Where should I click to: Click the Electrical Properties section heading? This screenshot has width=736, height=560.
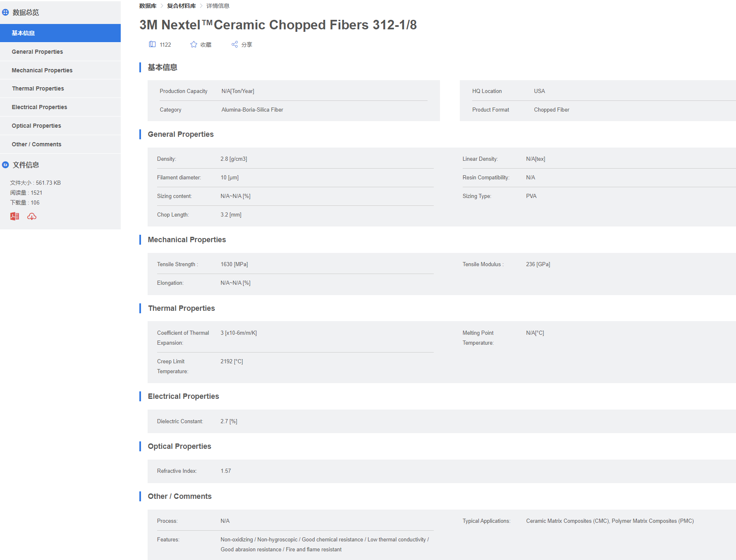coord(184,396)
